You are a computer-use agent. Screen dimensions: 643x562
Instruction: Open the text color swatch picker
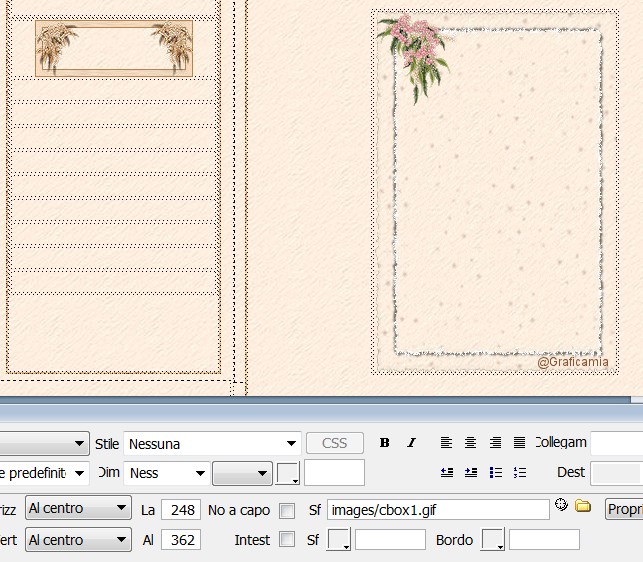coord(287,473)
